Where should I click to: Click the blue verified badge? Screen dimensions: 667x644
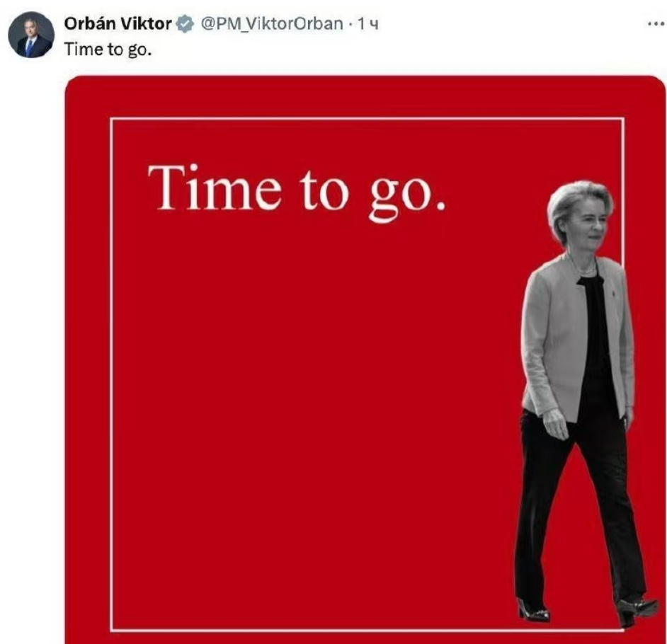pos(182,23)
